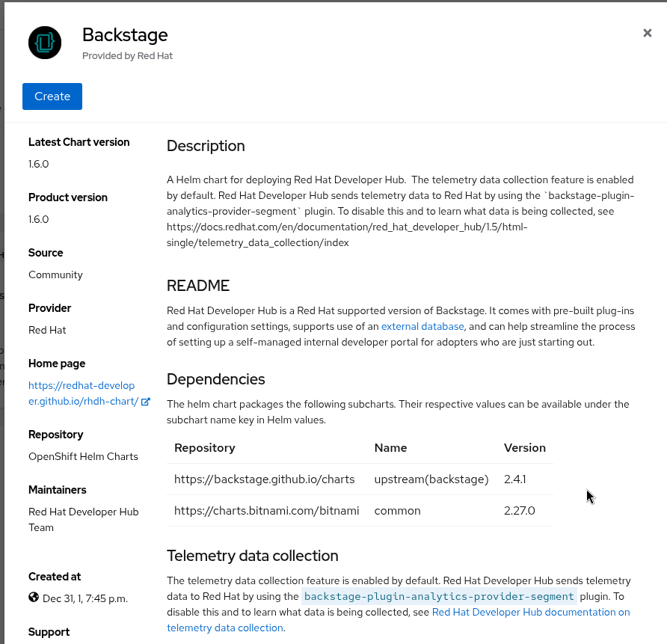Click the Backstage logo icon
Image resolution: width=667 pixels, height=644 pixels.
[x=45, y=43]
